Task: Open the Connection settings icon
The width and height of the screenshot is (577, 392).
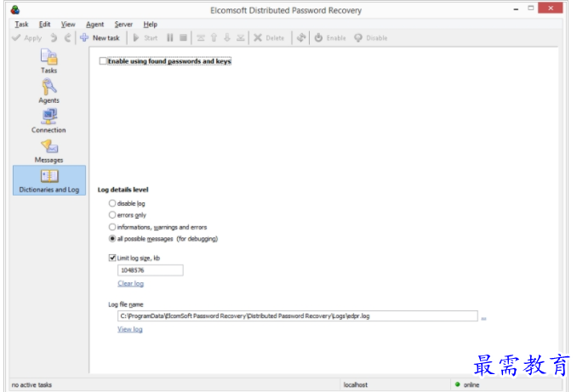Action: click(49, 121)
